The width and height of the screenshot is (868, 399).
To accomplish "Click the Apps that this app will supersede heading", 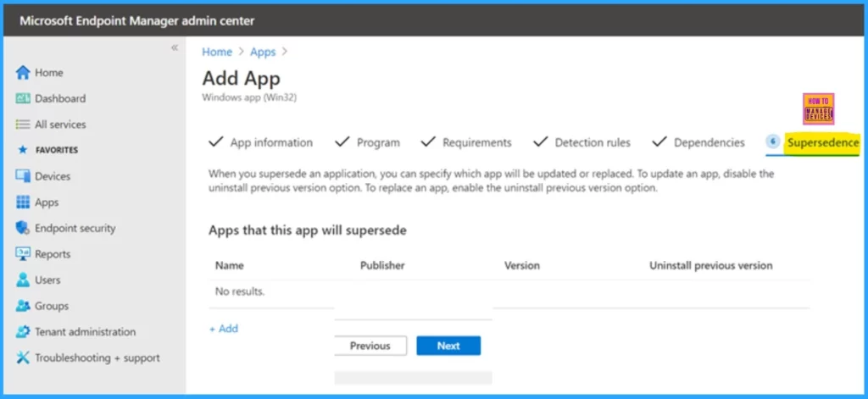I will pos(308,230).
